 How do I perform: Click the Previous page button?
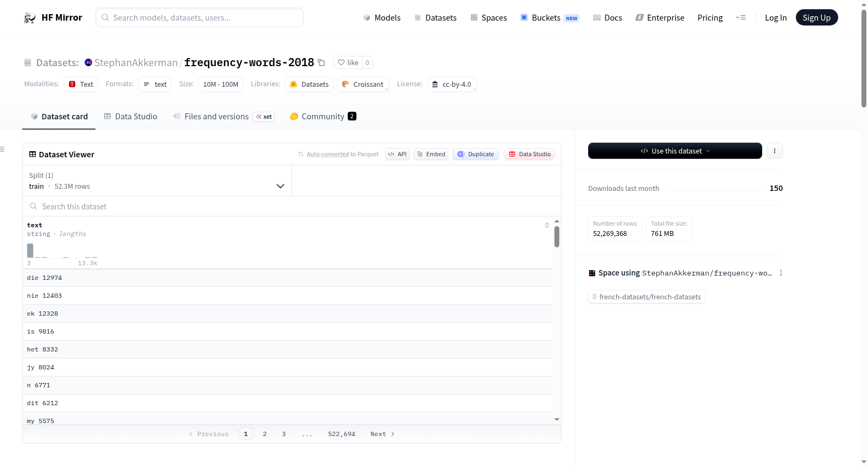(209, 434)
